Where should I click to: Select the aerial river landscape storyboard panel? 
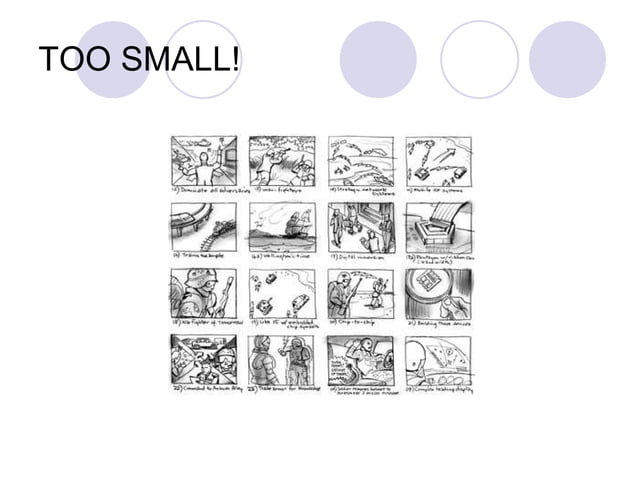point(361,161)
